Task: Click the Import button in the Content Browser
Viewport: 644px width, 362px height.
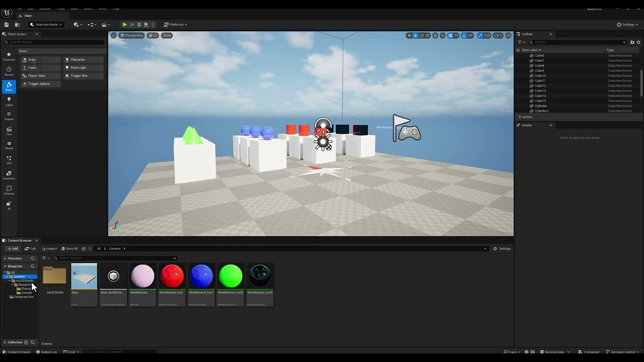Action: tap(49, 248)
